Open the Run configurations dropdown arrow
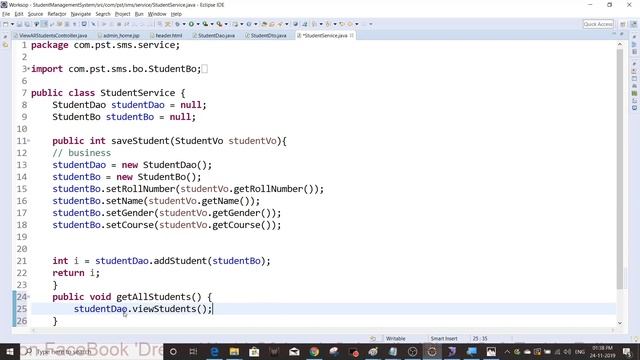640x360 pixels. pyautogui.click(x=198, y=24)
